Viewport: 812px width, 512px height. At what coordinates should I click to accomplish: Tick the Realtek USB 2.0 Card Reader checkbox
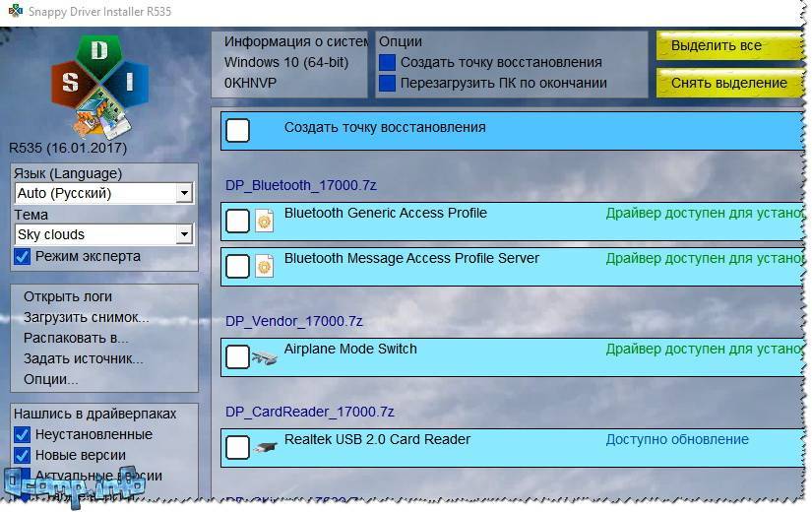(x=238, y=447)
